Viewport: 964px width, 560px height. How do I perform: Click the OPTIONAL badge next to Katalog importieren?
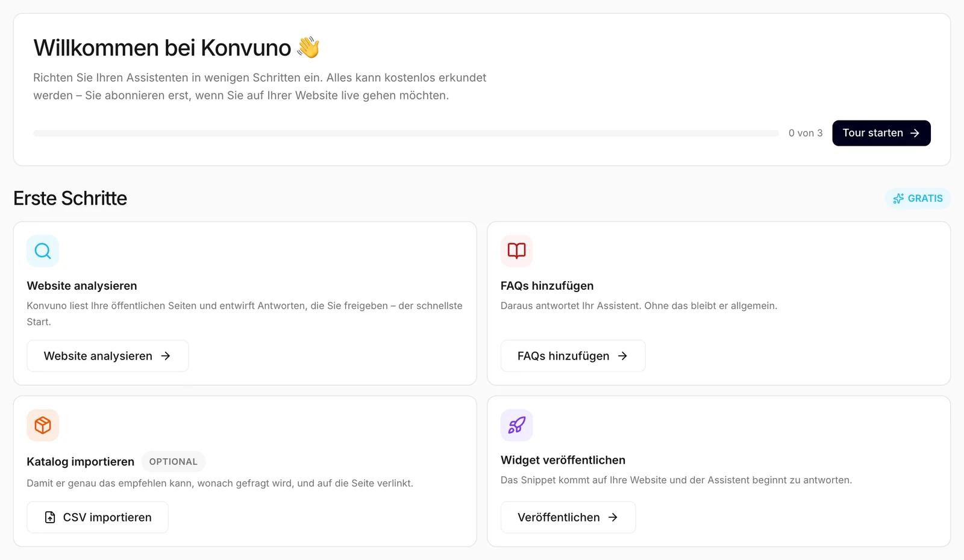[174, 462]
